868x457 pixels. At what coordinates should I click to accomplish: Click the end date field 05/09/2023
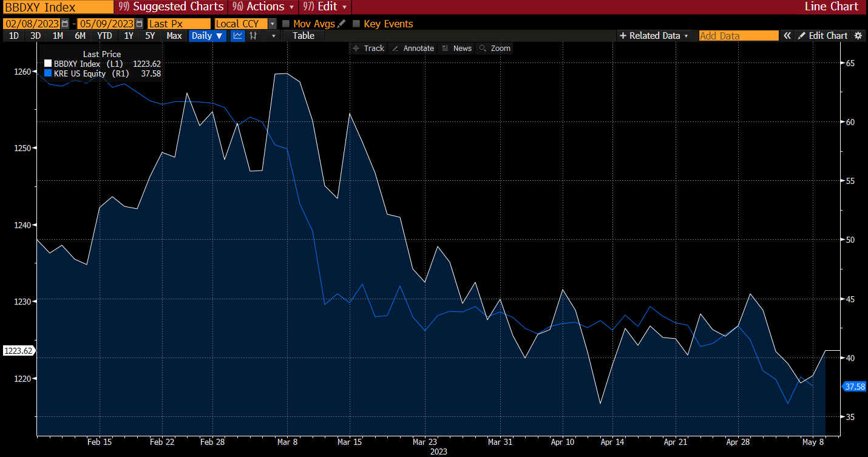click(x=106, y=24)
